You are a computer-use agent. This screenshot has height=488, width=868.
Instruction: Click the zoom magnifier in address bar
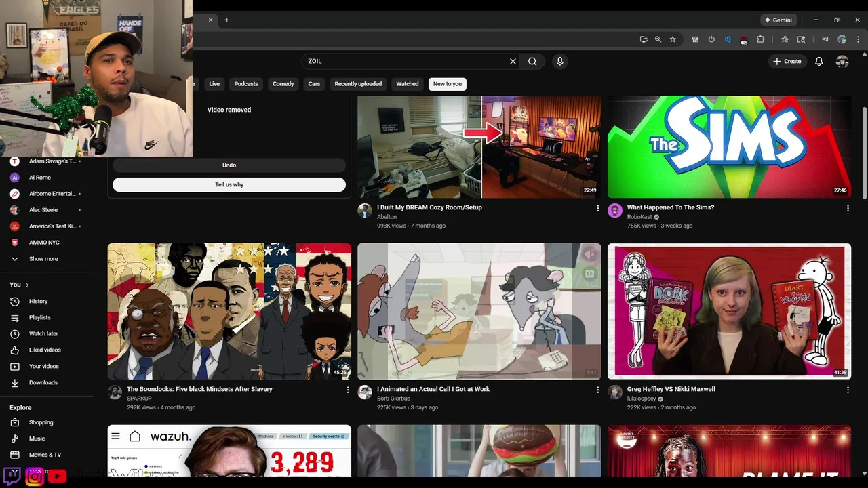click(x=658, y=39)
